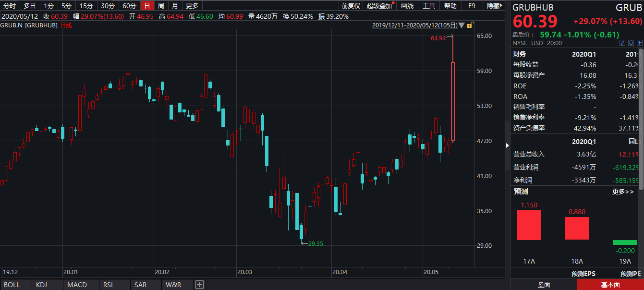Select the 1分 timeframe
644x290 pixels.
(x=49, y=6)
